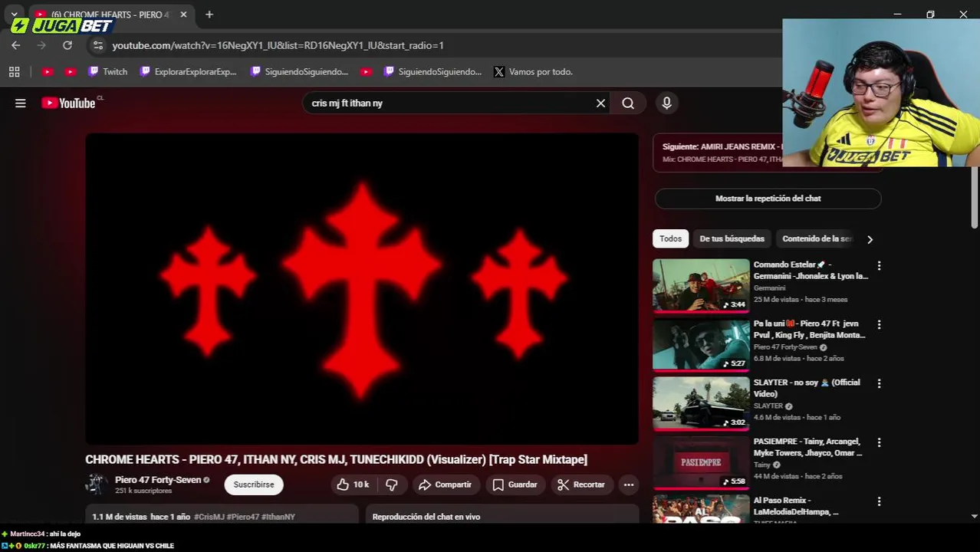The image size is (980, 552).
Task: Click Mostrar la repetición del chat
Action: tap(768, 199)
